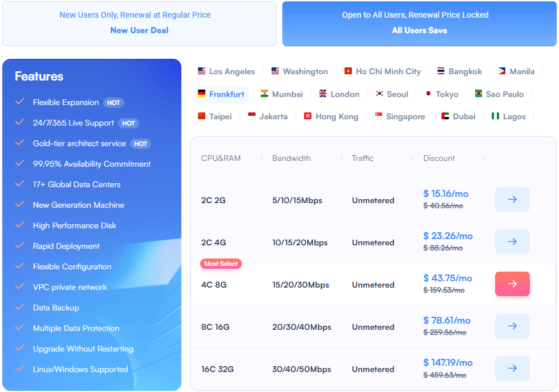Click the Linux/Windows Supported feature
The width and height of the screenshot is (559, 392).
pyautogui.click(x=80, y=370)
